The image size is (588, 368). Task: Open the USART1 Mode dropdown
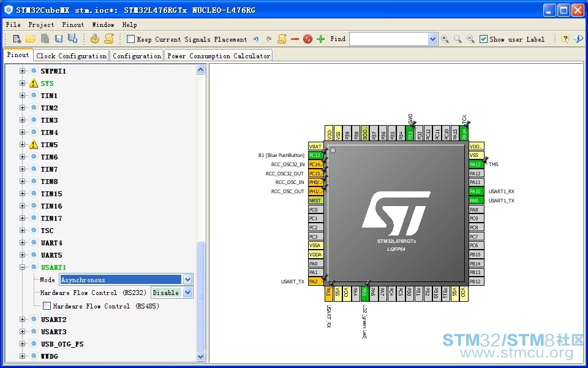[187, 280]
